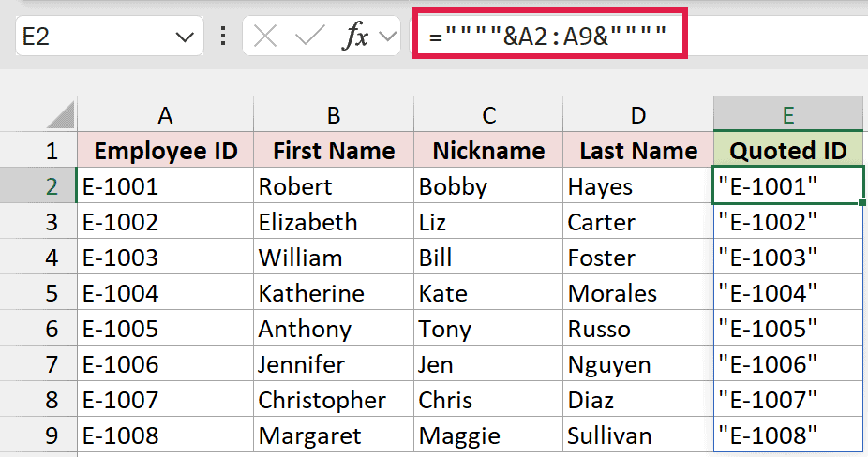Screen dimensions: 868x457
Task: Click the fill handle on cell E2
Action: pyautogui.click(x=862, y=202)
